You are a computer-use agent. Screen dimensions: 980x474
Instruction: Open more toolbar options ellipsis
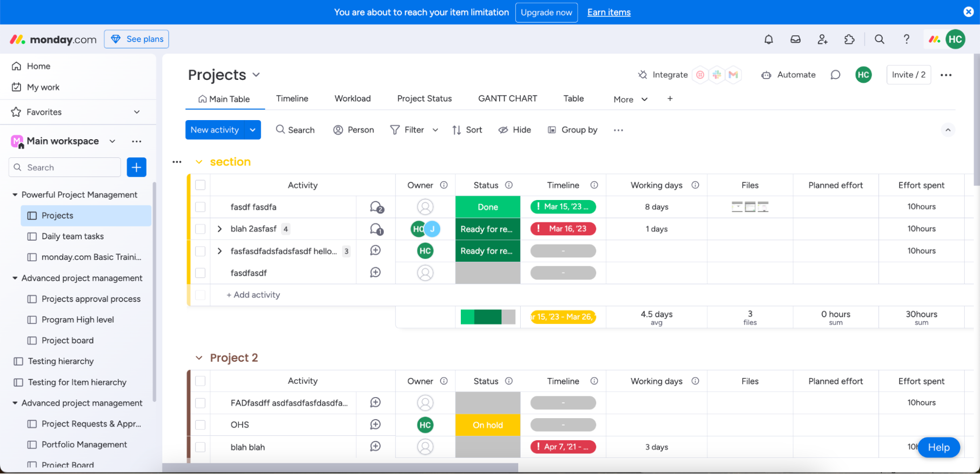click(618, 130)
